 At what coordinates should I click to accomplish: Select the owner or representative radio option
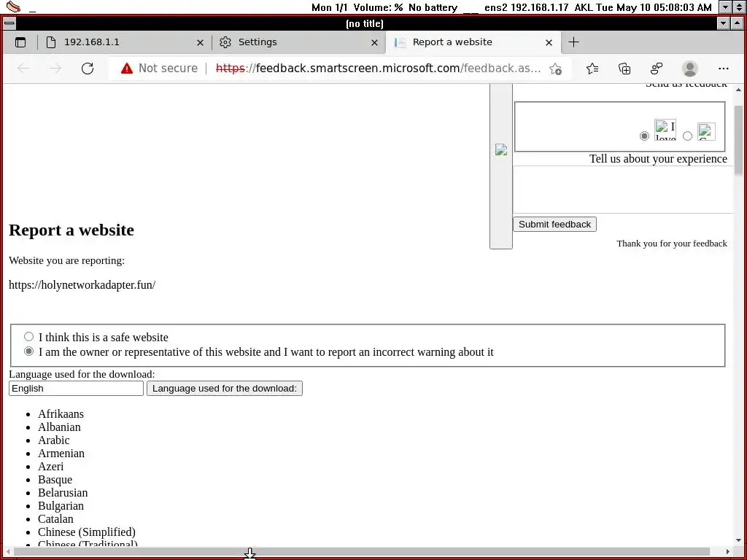pyautogui.click(x=28, y=351)
